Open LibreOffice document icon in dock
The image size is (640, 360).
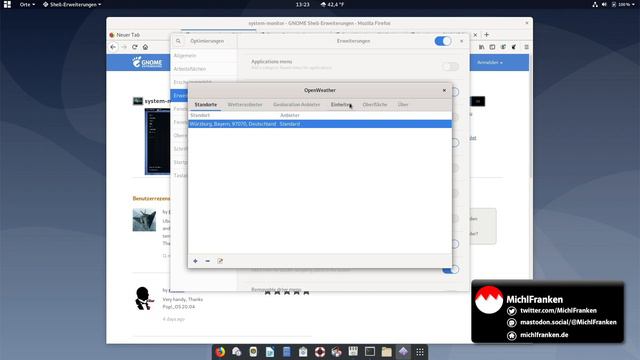tap(270, 351)
